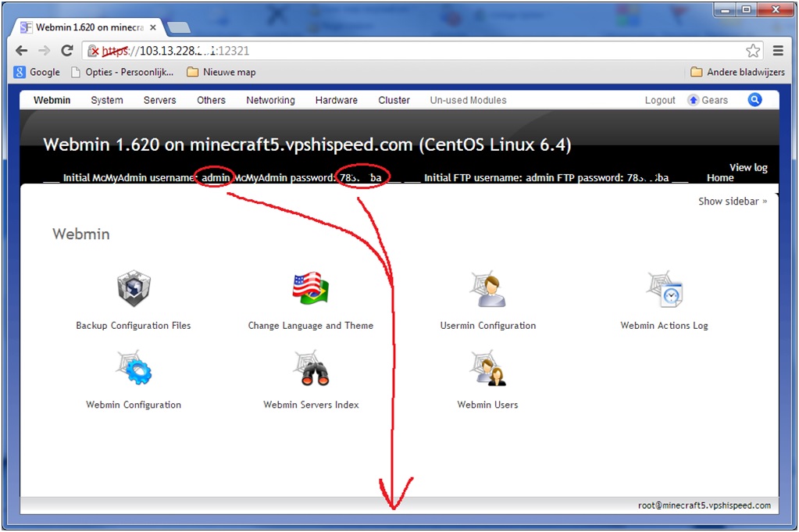Click the Logout link
Image resolution: width=799 pixels, height=532 pixels.
tap(660, 101)
